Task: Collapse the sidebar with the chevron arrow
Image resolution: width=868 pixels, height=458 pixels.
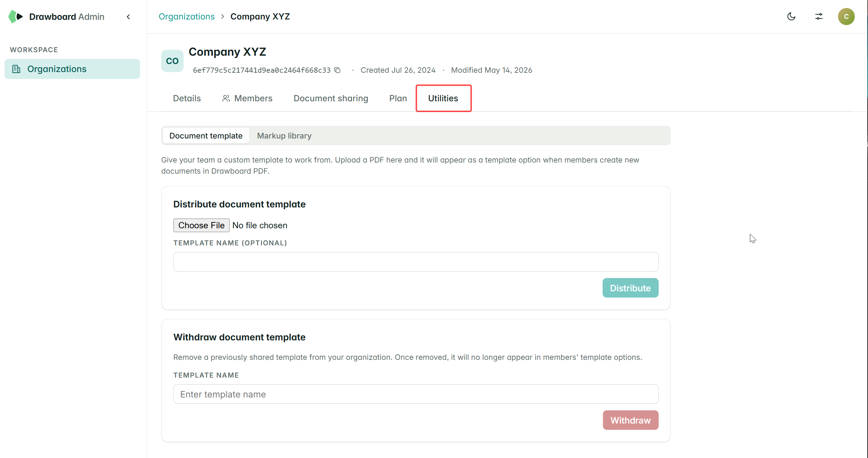Action: (129, 17)
